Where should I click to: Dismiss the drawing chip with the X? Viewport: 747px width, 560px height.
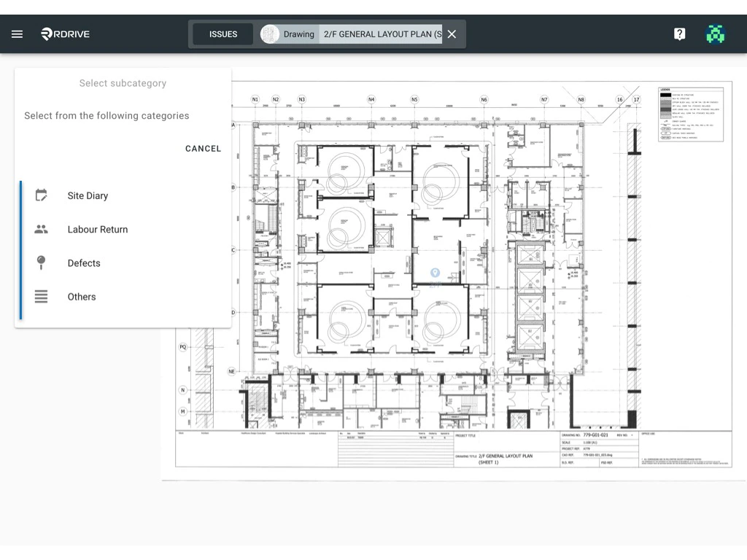[451, 34]
